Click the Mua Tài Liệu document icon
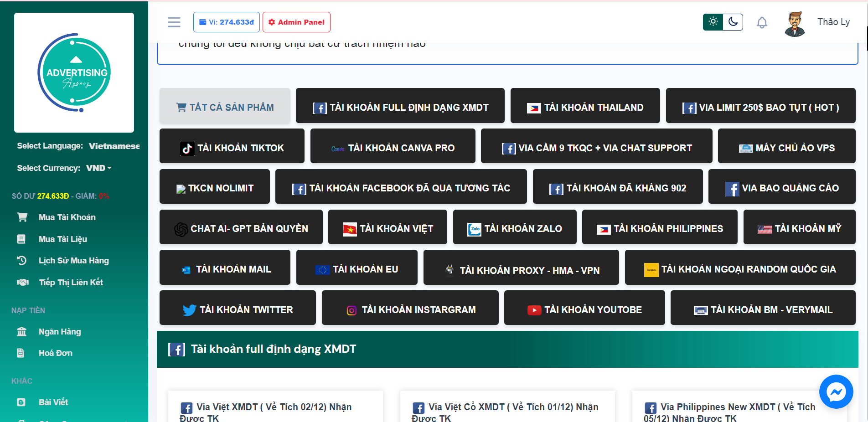The image size is (868, 422). 21,239
